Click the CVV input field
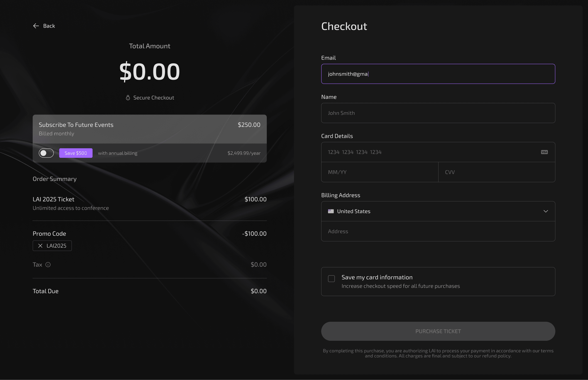 click(x=497, y=172)
